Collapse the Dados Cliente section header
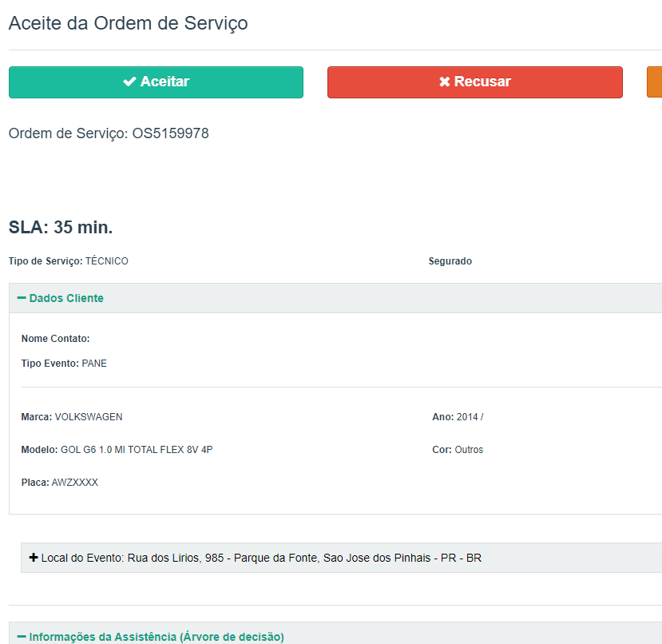Image resolution: width=662 pixels, height=644 pixels. 66,298
